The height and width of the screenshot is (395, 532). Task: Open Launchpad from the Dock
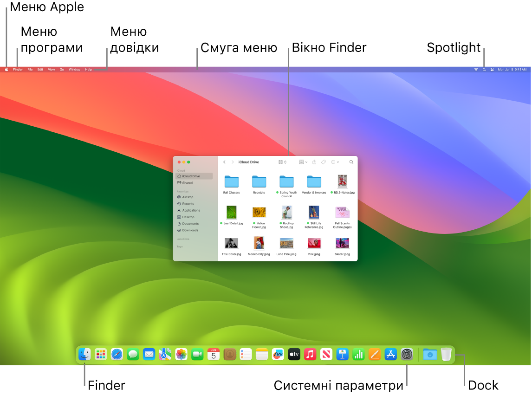tap(101, 354)
